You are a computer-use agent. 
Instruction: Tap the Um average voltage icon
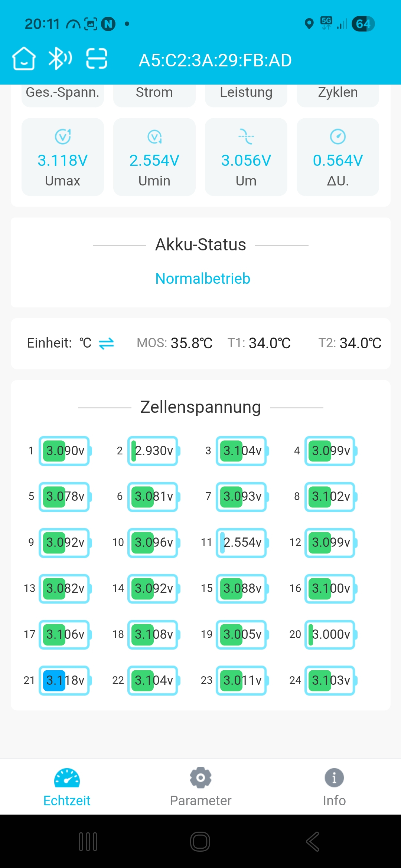pyautogui.click(x=246, y=137)
